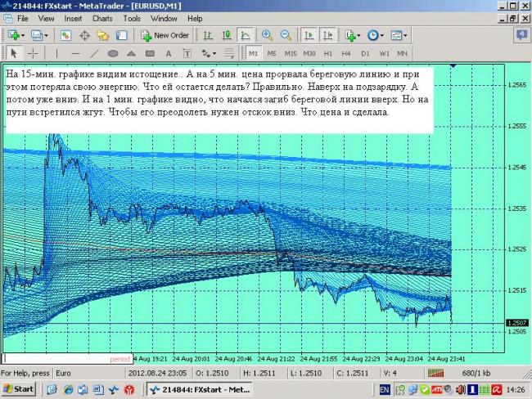This screenshot has width=532, height=399.
Task: Click the chat notification icon at toolbar right
Action: coord(522,34)
